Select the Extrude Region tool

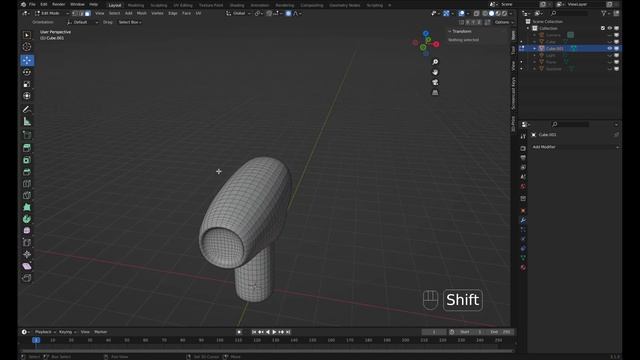(27, 148)
